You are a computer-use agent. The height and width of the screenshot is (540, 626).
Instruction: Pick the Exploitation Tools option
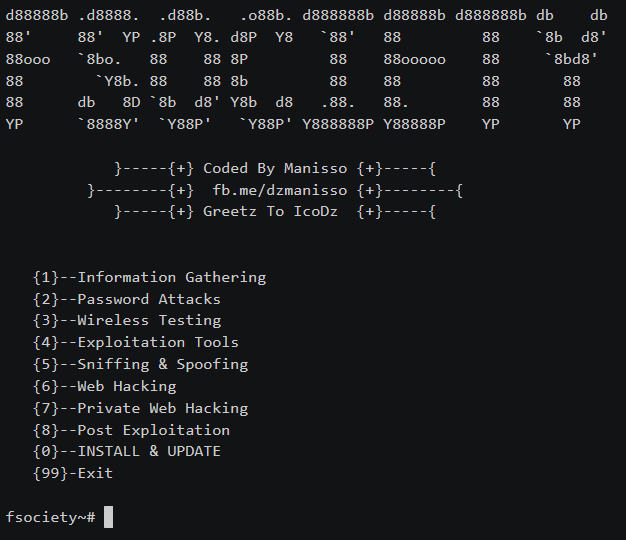(x=158, y=343)
